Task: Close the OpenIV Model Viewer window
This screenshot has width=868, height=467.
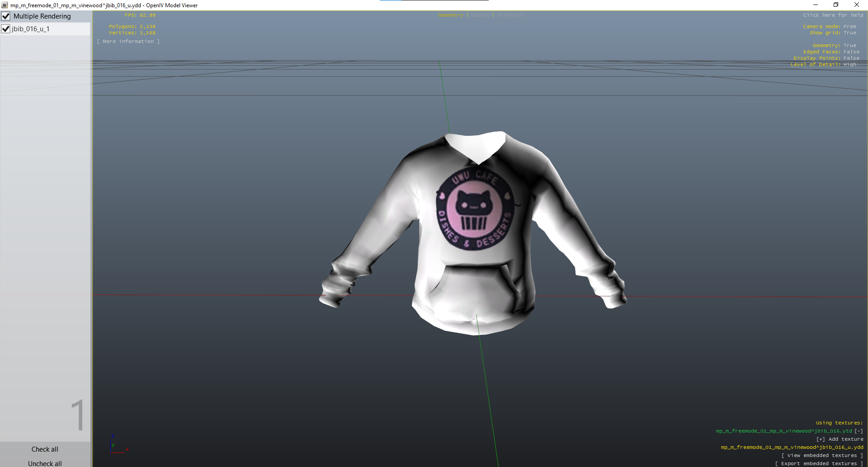Action: (x=856, y=5)
